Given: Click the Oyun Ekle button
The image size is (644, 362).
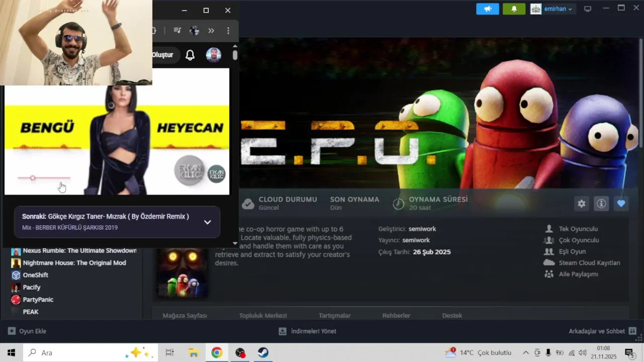Looking at the screenshot, I should [27, 331].
